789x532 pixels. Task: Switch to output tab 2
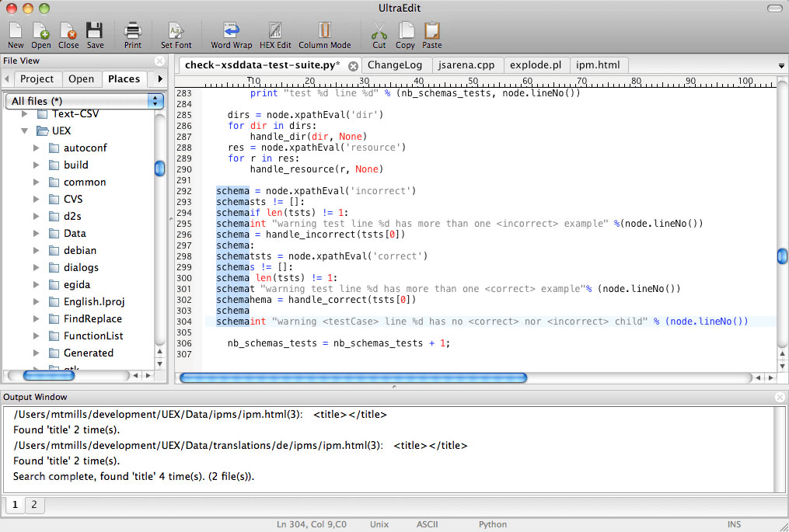(34, 504)
